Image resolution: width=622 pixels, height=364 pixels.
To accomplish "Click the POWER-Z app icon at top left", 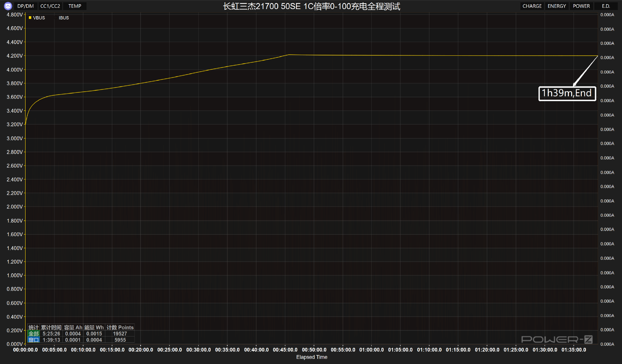I will click(x=8, y=6).
